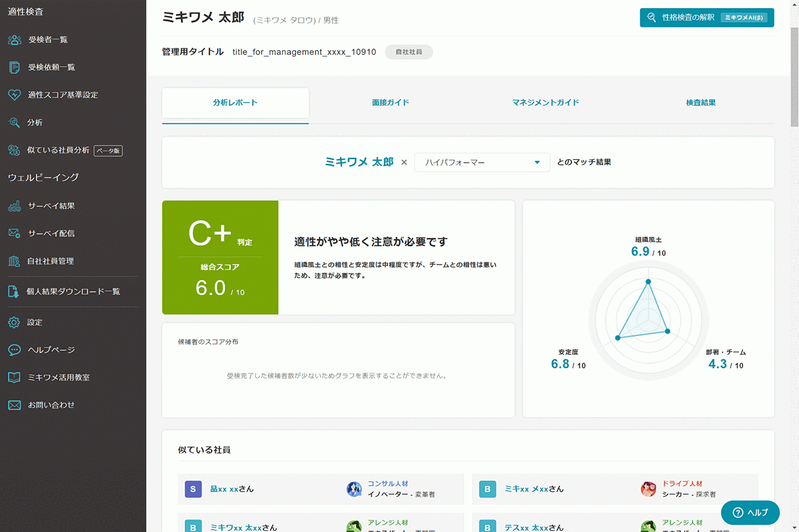Image resolution: width=799 pixels, height=532 pixels.
Task: Open 品xx xxさん employee link
Action: click(x=232, y=489)
